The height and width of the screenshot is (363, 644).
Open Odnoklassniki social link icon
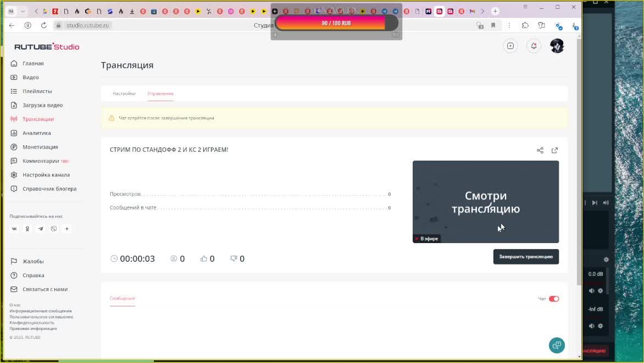[x=27, y=229]
